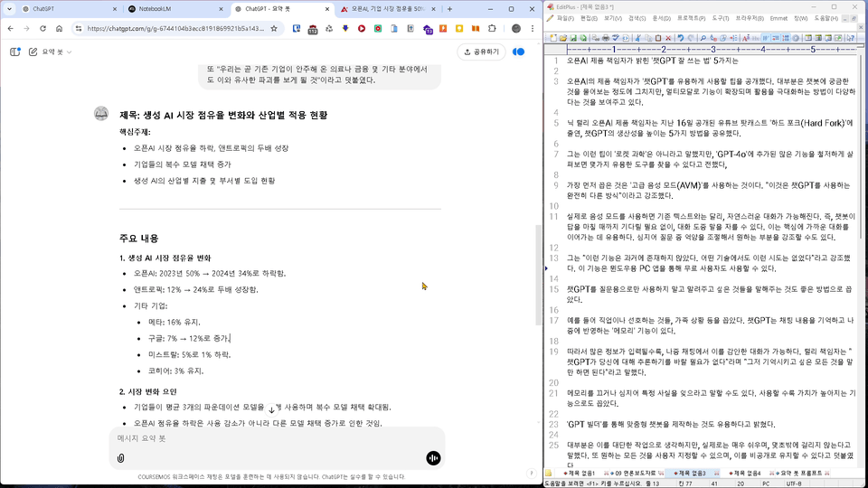The image size is (868, 488).
Task: Click PC file format in status bar
Action: click(x=766, y=483)
